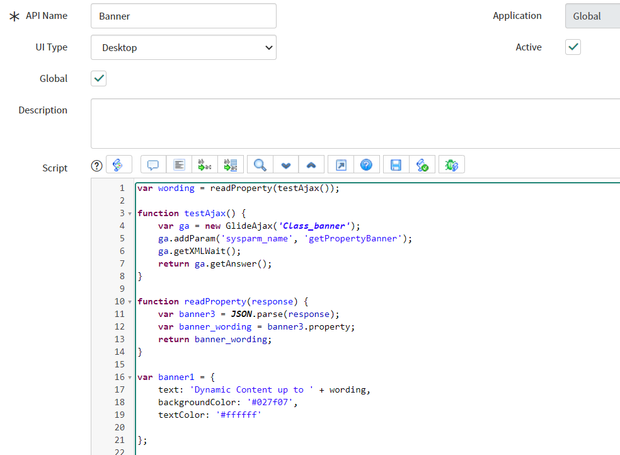Click line number 15 in gutter

coord(120,364)
